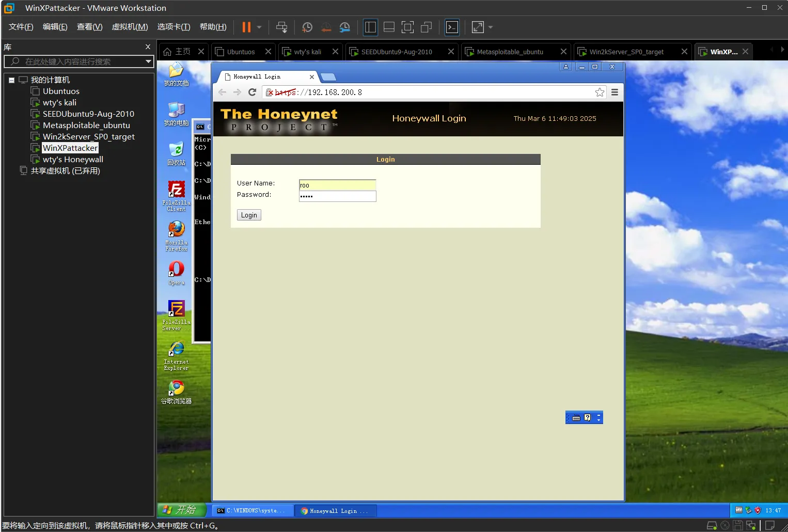Click the stretch guest display icon
The image size is (788, 532).
(478, 27)
